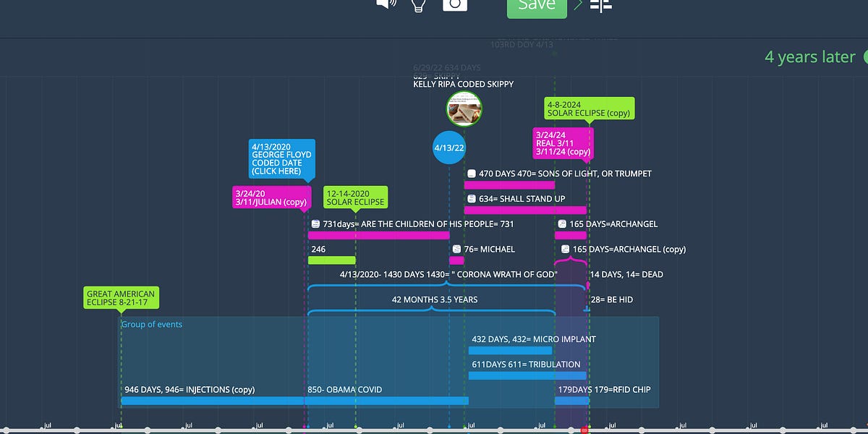Open the "GEORGE FLOYD CODED DATE (CLICK HERE)" event
This screenshot has height=434, width=868.
click(x=281, y=160)
